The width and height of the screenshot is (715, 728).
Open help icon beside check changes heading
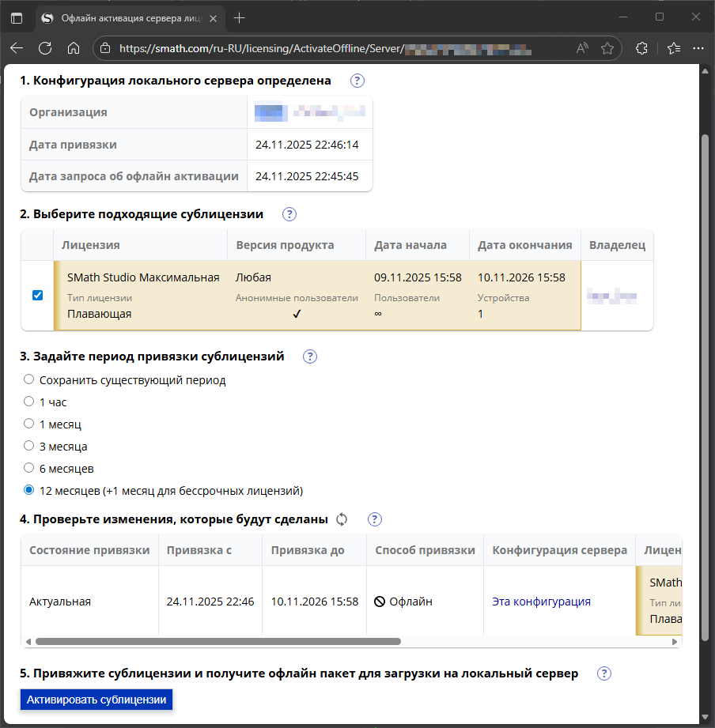374,519
